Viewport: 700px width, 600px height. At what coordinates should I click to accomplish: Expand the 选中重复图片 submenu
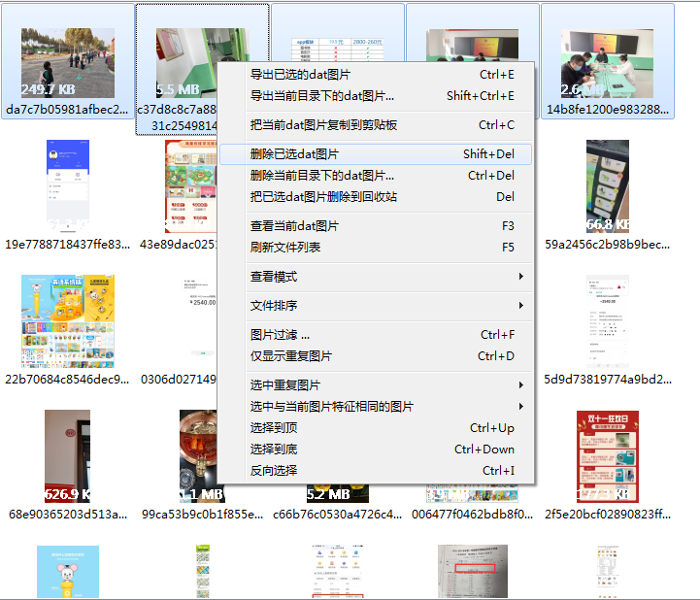376,384
